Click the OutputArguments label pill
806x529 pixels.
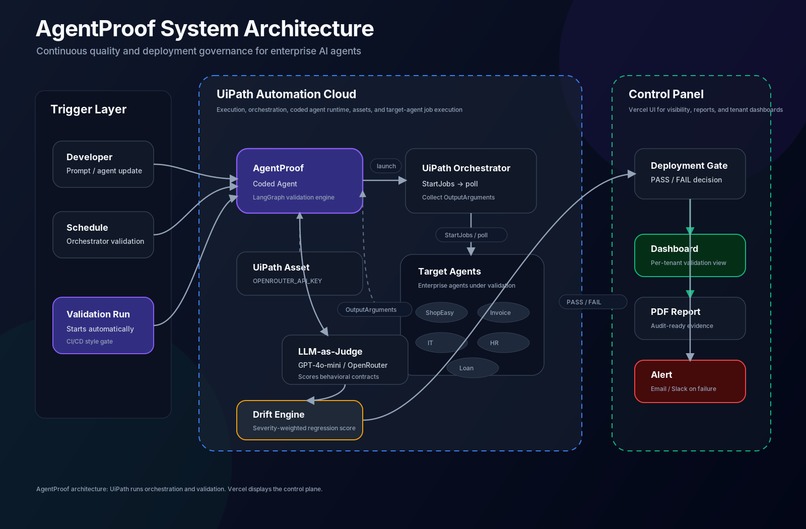[374, 309]
